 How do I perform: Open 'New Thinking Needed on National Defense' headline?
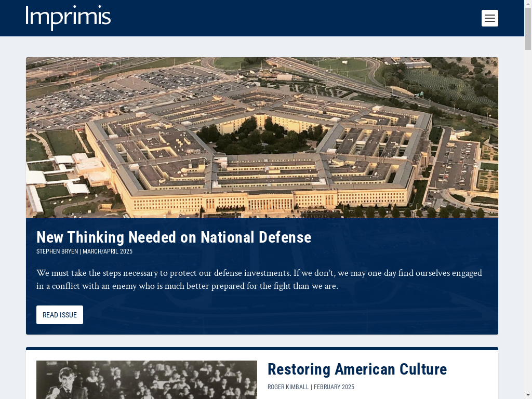pos(174,237)
